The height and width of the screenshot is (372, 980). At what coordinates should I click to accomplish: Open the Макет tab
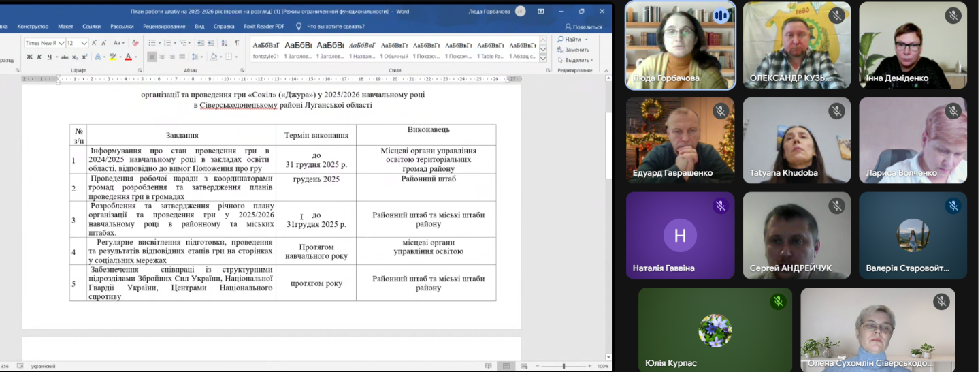click(x=65, y=27)
